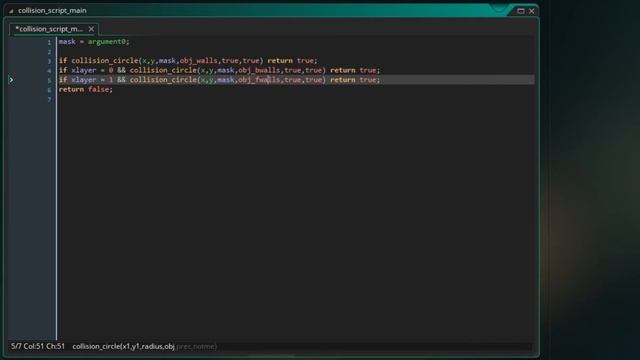640x360 pixels.
Task: Click line number 3 in gutter
Action: [x=49, y=61]
